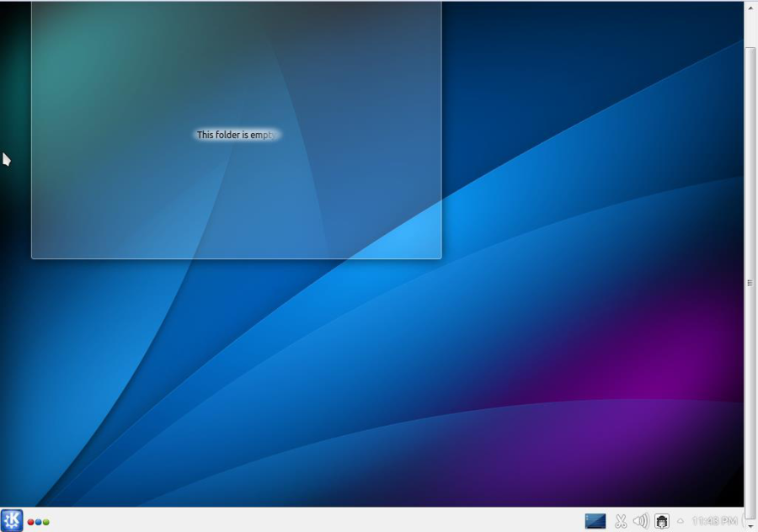This screenshot has width=758, height=532.
Task: Open the KDE Kickoff application launcher
Action: pos(12,520)
